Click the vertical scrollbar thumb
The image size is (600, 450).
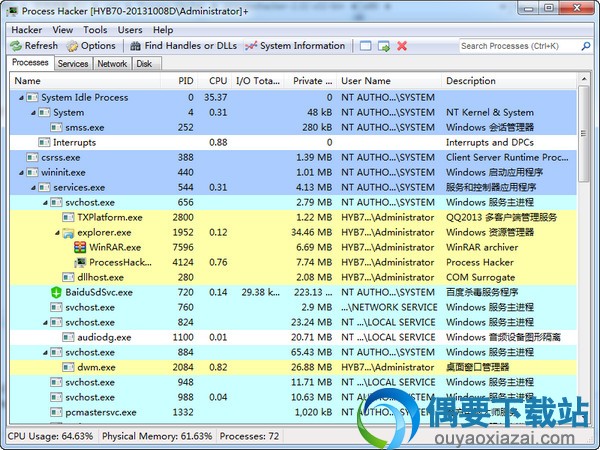(x=584, y=134)
